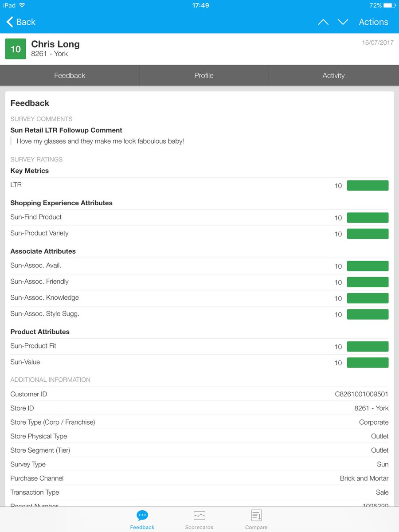Select the Sun-Assoc. Friendly rating row

click(199, 282)
